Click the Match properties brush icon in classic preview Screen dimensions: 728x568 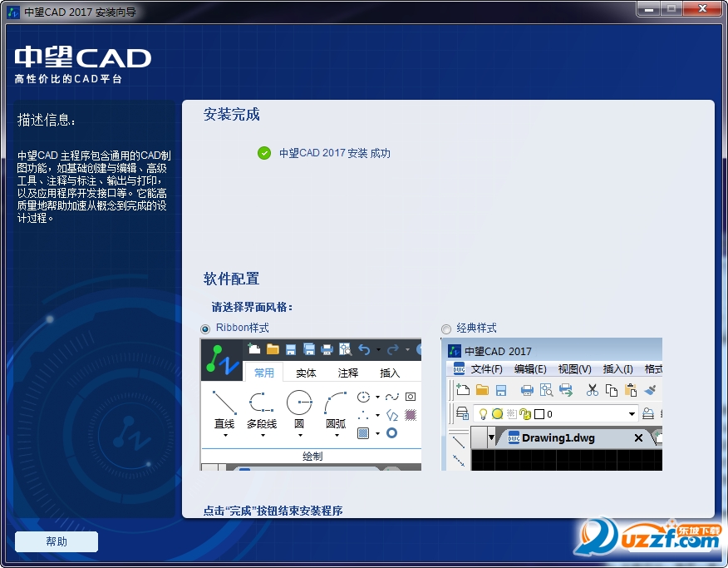(651, 390)
